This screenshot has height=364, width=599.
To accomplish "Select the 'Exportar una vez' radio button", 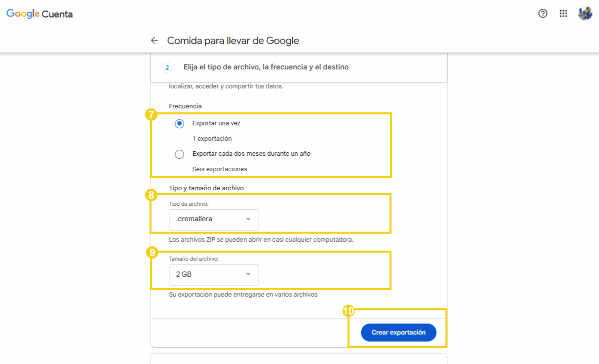I will (179, 123).
